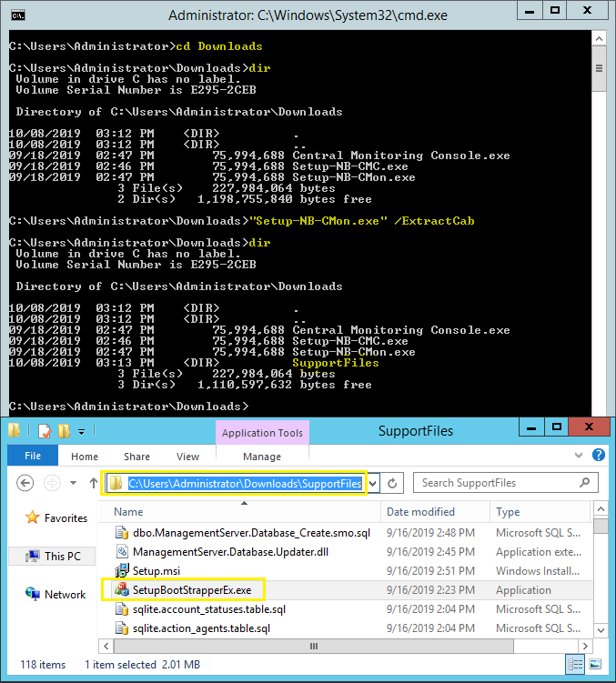Screen dimensions: 616x683
Task: Select Favorites in navigation pane
Action: [66, 518]
